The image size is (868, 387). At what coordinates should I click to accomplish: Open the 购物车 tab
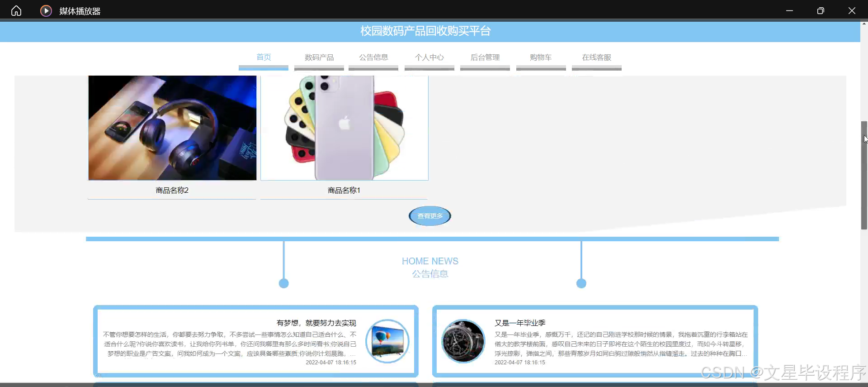[x=541, y=57]
